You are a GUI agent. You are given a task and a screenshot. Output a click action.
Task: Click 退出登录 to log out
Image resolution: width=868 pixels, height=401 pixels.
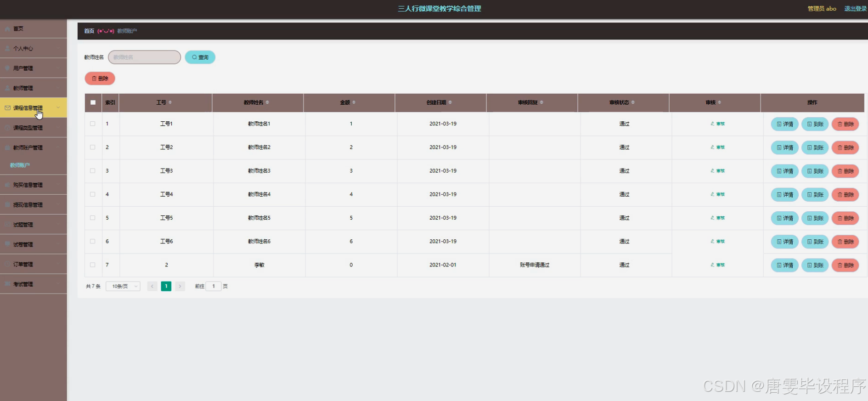(856, 9)
